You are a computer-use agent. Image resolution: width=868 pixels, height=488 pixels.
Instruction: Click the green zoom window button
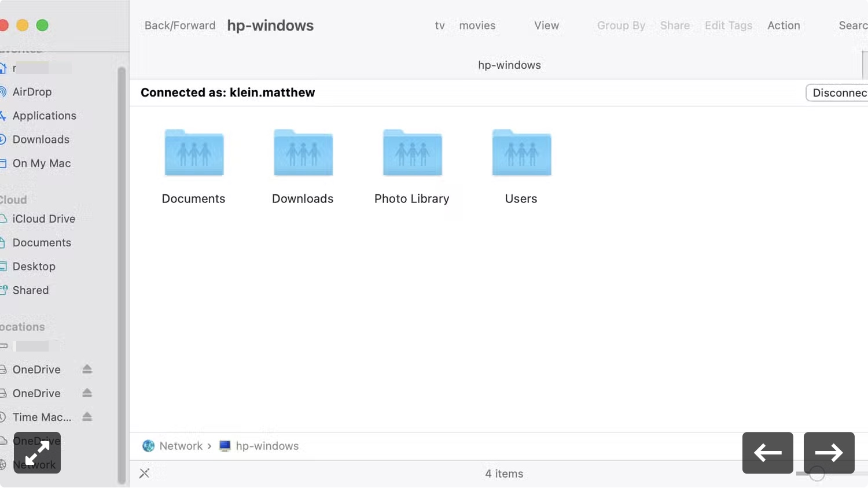coord(42,25)
